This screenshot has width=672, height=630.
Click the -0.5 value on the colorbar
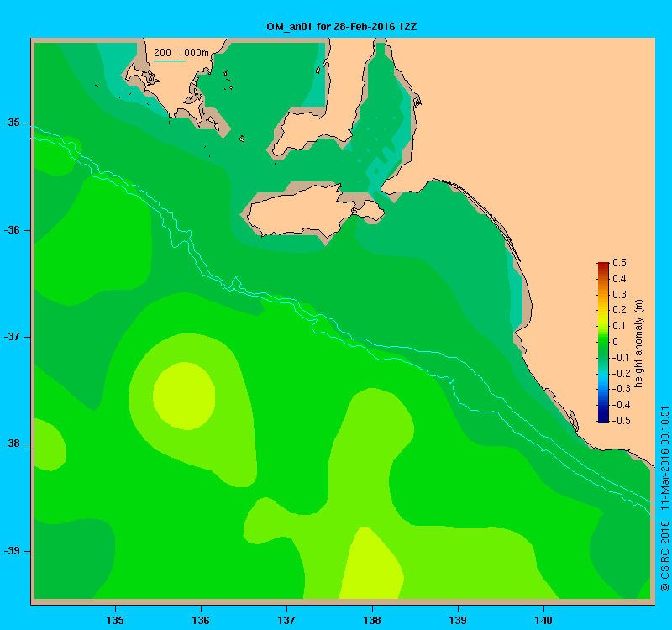[620, 421]
